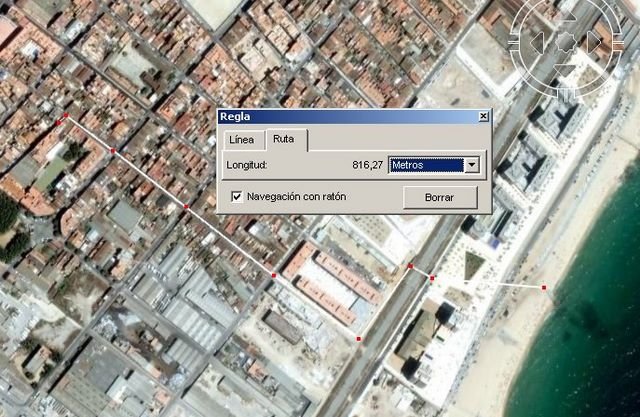
Task: Click the pan-right arrow on the navigation compass
Action: click(595, 42)
